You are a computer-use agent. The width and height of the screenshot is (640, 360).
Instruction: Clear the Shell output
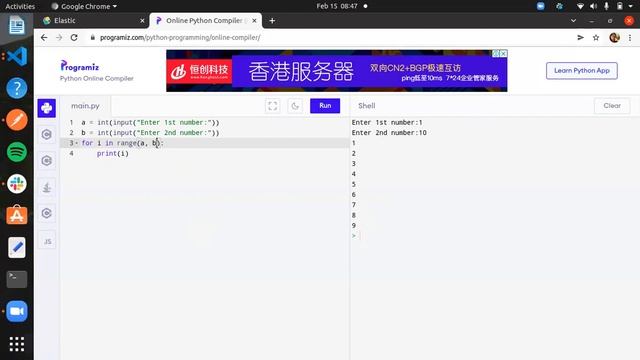click(612, 106)
